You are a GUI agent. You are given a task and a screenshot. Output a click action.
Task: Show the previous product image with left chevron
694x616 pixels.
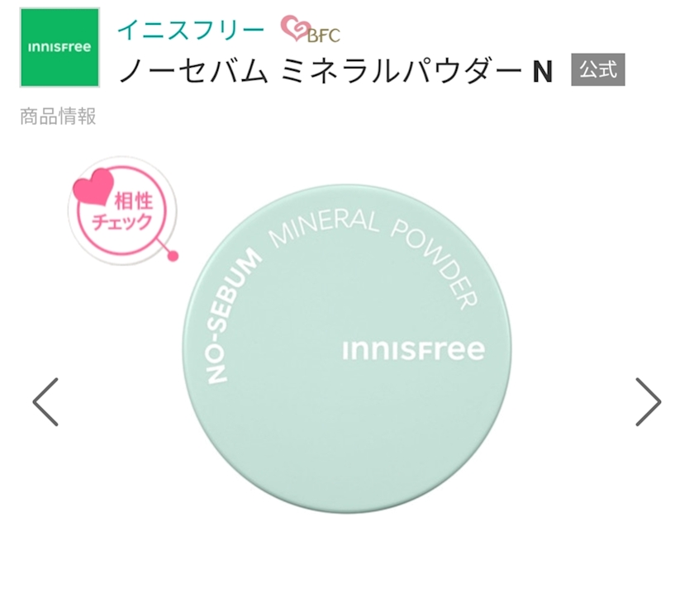[x=45, y=402]
